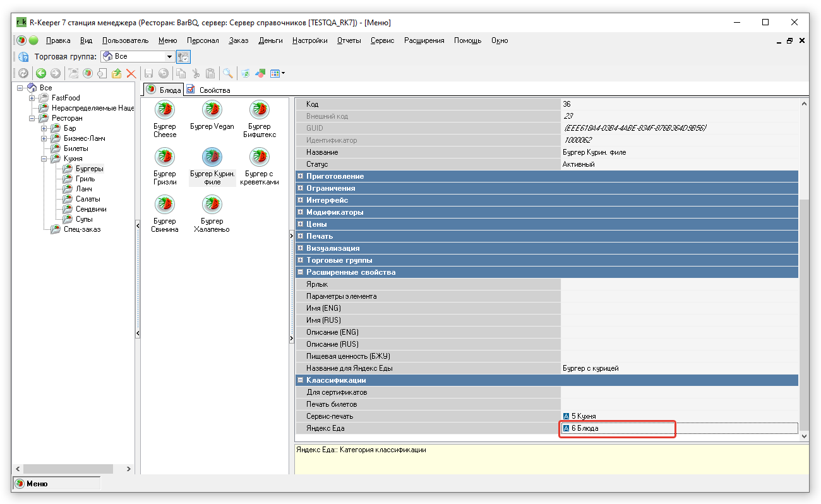Switch to the Блюда tab
This screenshot has height=504, width=821.
164,89
